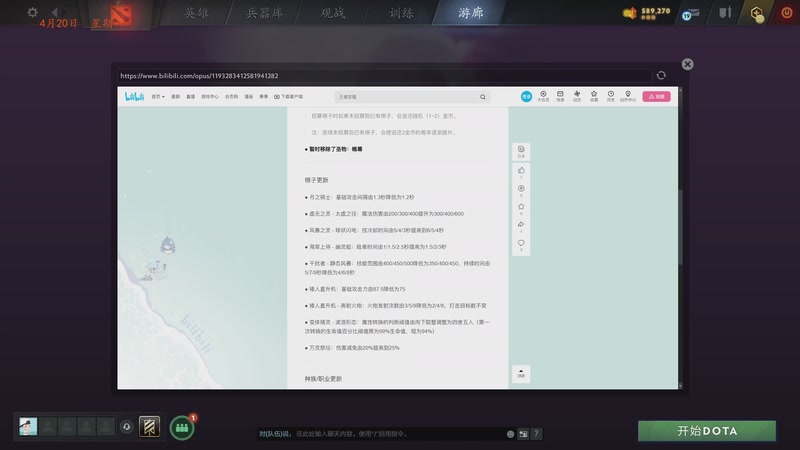Open the 创作中心 creator center icon
The image size is (800, 450).
pos(628,96)
